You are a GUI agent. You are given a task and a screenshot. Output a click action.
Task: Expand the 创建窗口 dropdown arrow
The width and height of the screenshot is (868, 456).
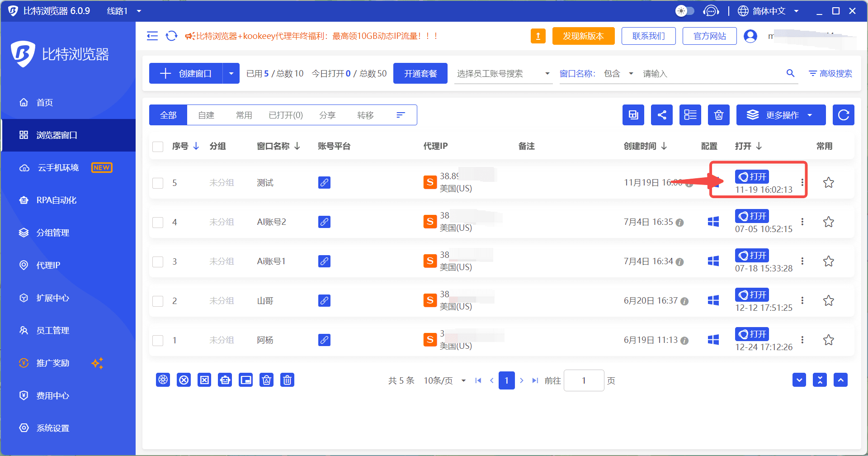click(x=231, y=73)
